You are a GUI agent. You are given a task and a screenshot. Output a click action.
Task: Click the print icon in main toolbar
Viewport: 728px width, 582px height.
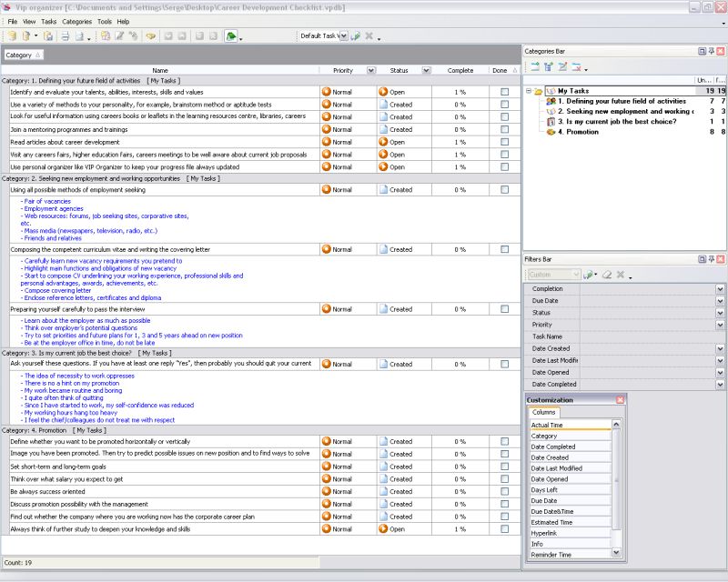[65, 36]
